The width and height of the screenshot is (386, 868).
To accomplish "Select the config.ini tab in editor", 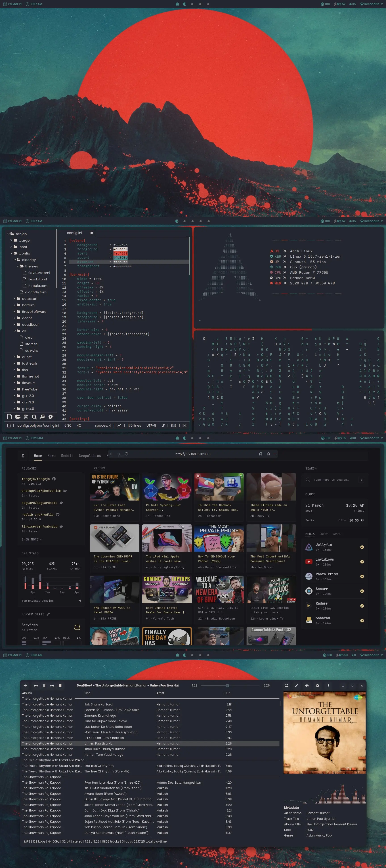I will coord(75,233).
